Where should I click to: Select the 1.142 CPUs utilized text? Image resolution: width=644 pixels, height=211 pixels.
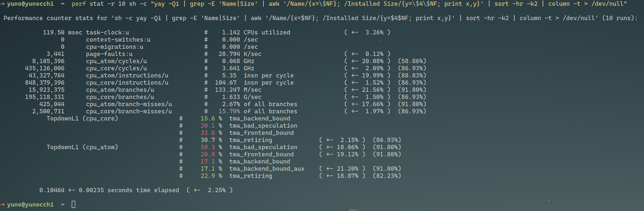tap(256, 32)
